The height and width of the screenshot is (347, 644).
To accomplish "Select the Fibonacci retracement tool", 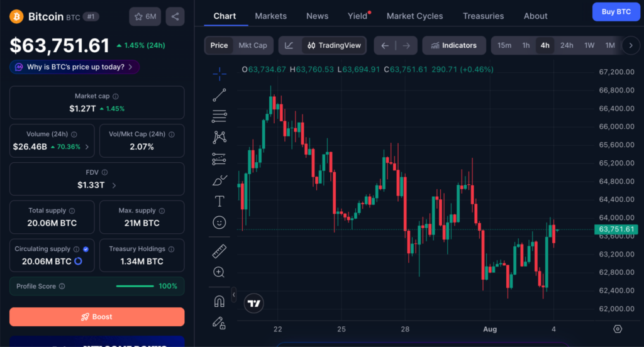I will click(x=219, y=116).
